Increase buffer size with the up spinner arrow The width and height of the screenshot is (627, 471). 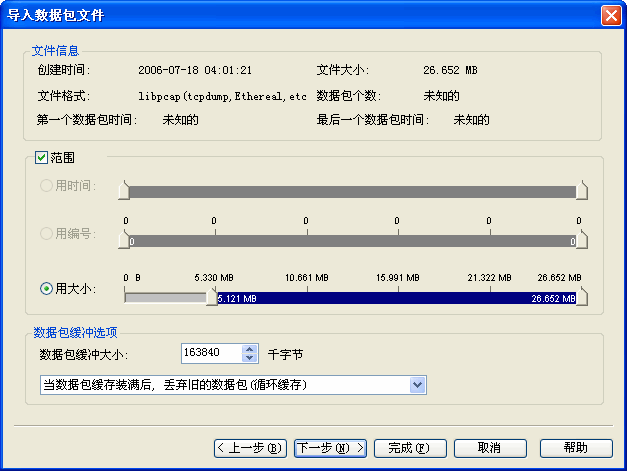(x=250, y=349)
